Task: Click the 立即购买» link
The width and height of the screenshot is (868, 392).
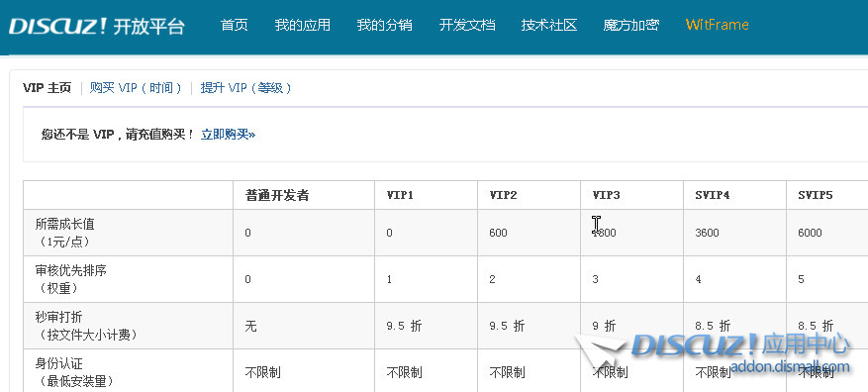Action: 228,135
